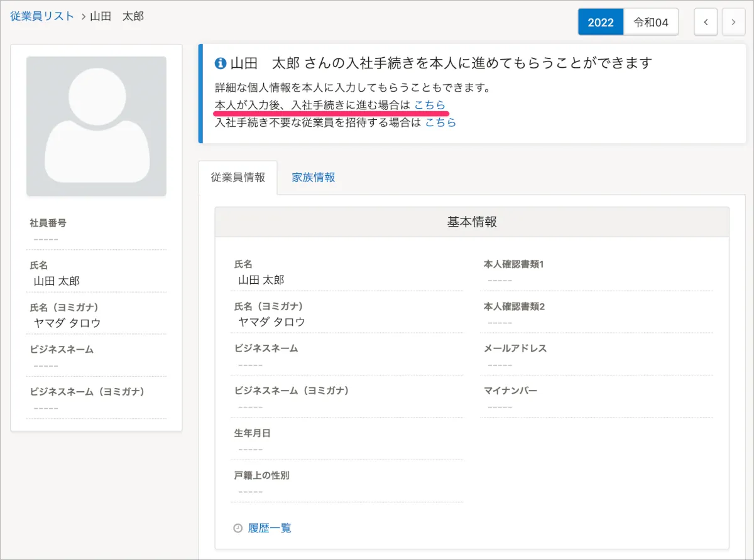Switch to the 家族情報 tab

pos(313,177)
